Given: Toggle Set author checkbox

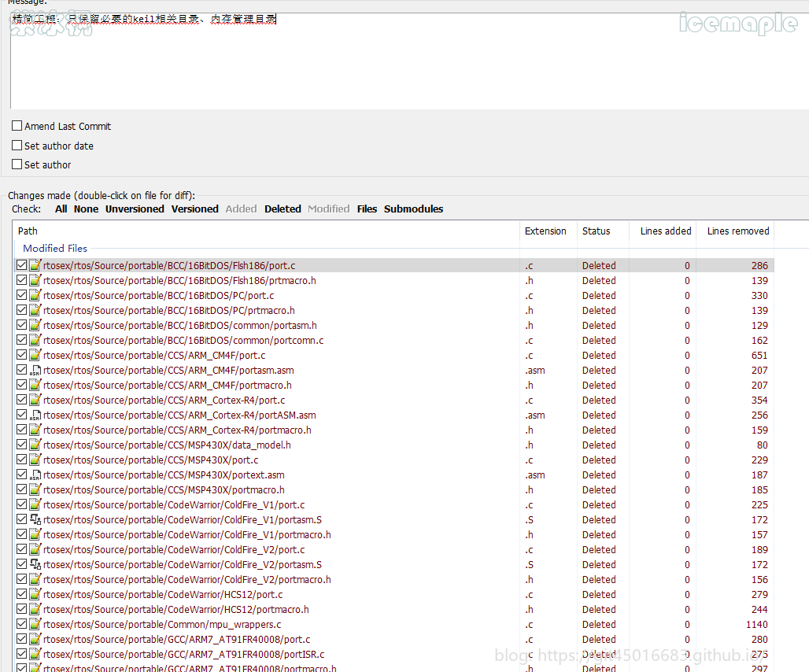Looking at the screenshot, I should (17, 164).
